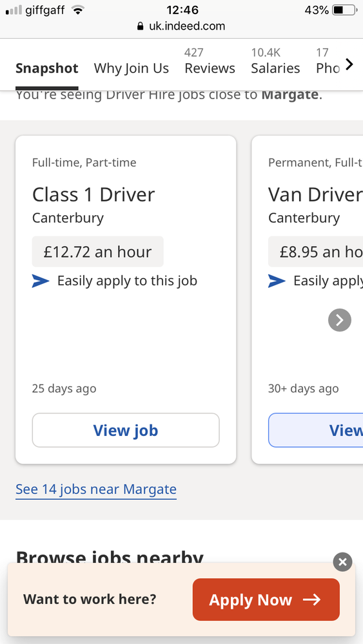Click the carousel next arrow circle

coord(340,320)
